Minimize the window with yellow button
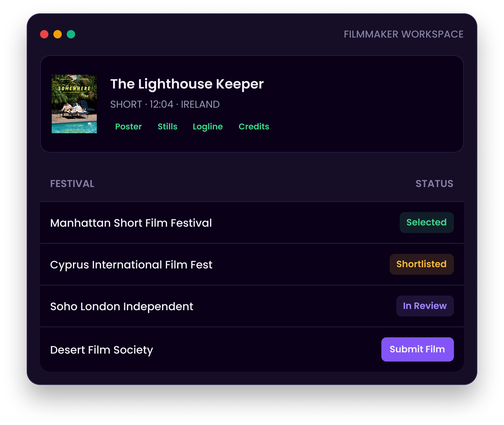 [x=58, y=34]
